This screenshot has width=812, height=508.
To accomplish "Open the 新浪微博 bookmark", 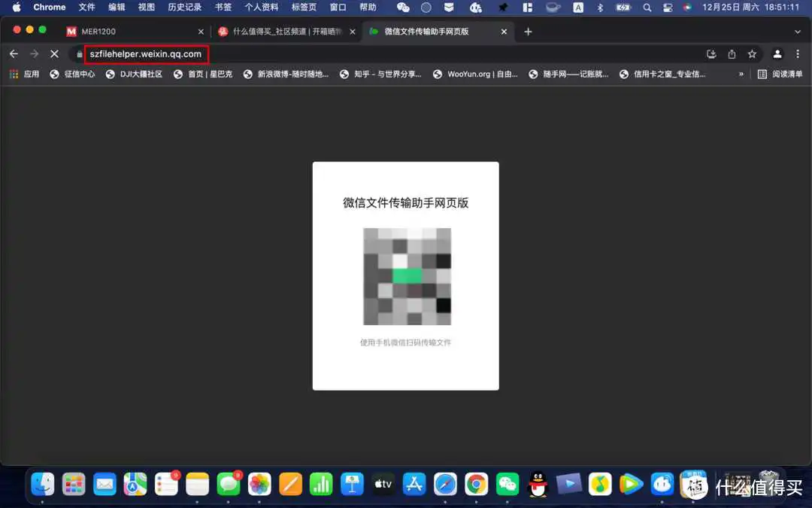I will [x=286, y=74].
